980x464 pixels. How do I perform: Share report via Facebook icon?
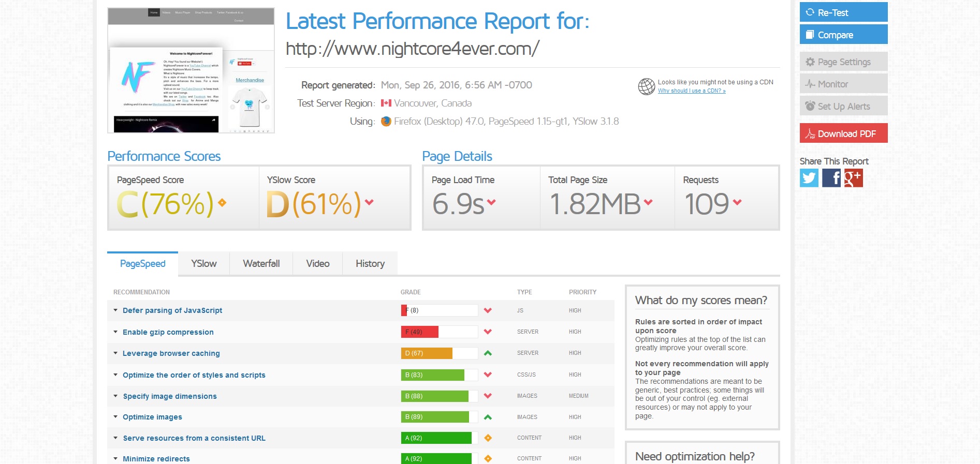[x=831, y=178]
